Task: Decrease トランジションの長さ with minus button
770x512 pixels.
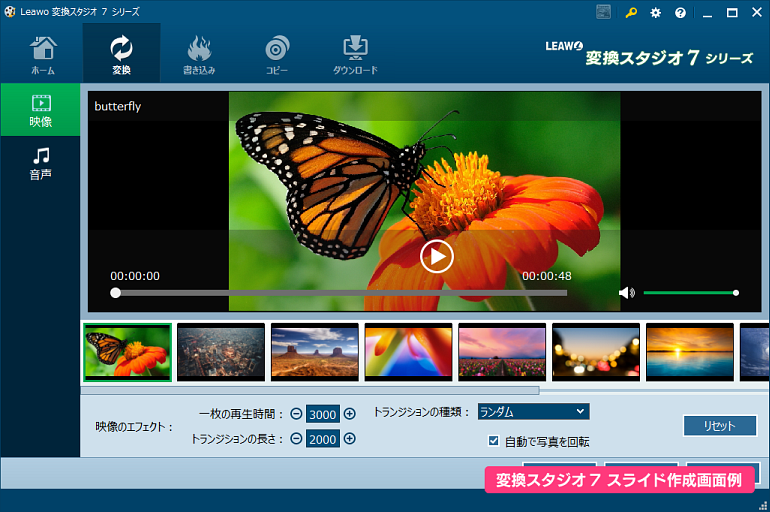Action: [x=296, y=438]
